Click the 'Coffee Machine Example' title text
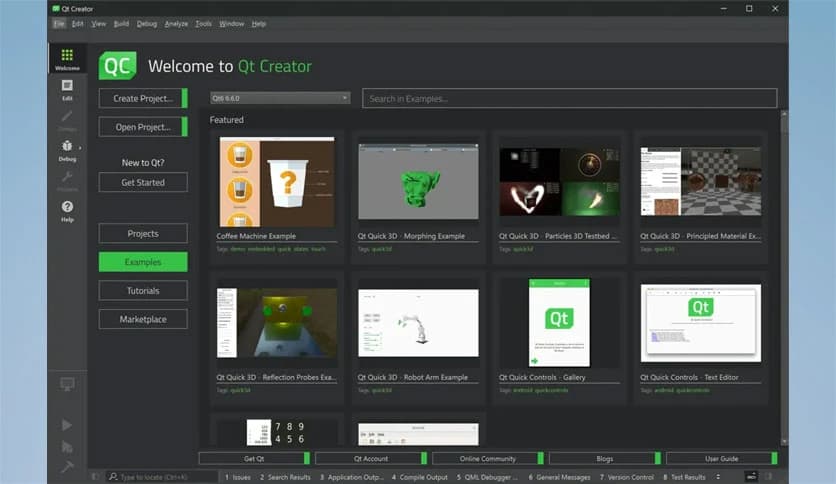This screenshot has width=836, height=484. [x=256, y=236]
